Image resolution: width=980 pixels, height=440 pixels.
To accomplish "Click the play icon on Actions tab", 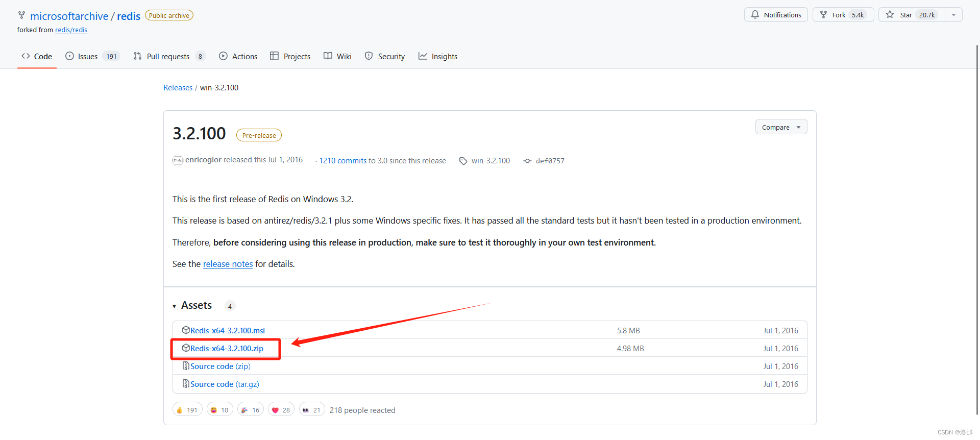I will tap(223, 56).
